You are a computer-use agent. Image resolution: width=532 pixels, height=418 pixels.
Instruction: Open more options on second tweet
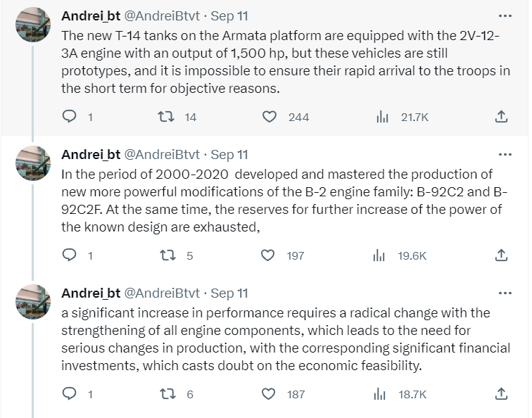pyautogui.click(x=505, y=154)
